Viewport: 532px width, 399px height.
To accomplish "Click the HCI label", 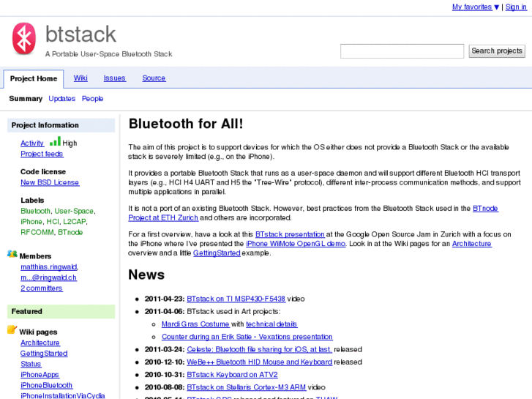I will coord(53,221).
